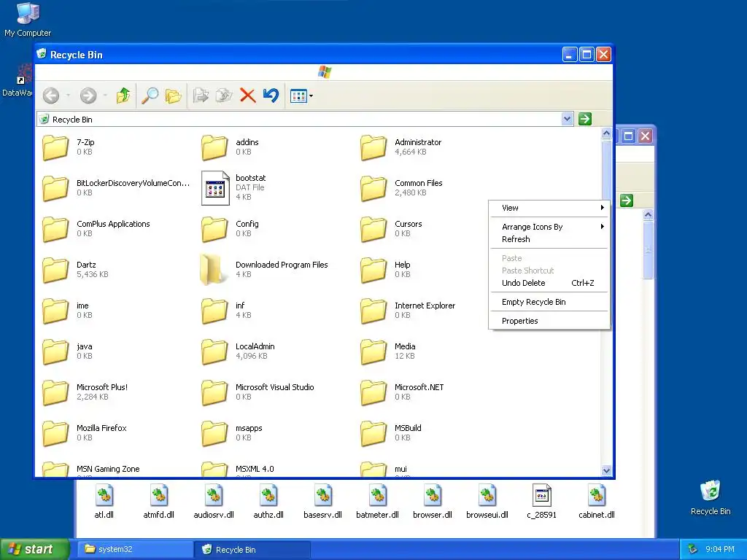Minimize the Recycle Bin window
The width and height of the screenshot is (747, 560).
570,55
